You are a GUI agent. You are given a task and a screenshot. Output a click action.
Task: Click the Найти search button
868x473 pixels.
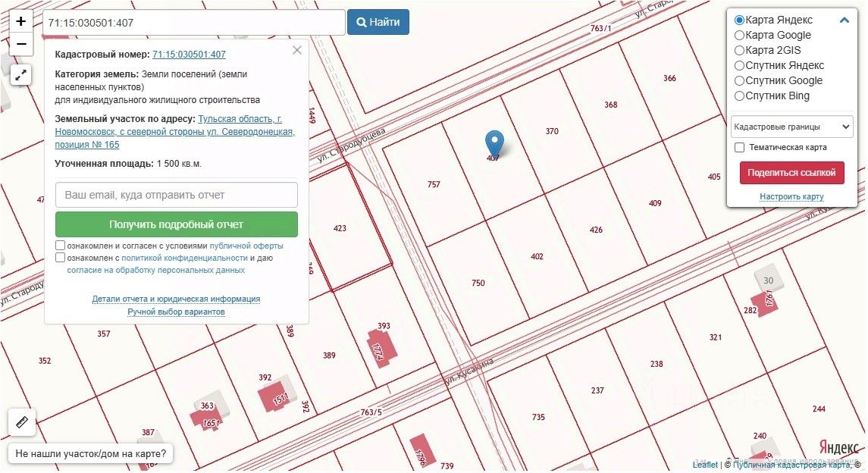coord(378,22)
